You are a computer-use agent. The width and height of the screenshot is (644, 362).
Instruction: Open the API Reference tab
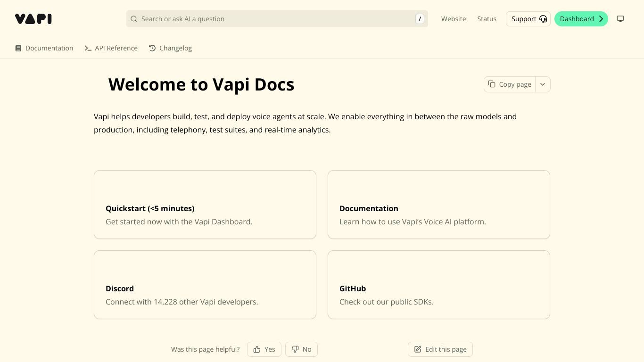(111, 48)
